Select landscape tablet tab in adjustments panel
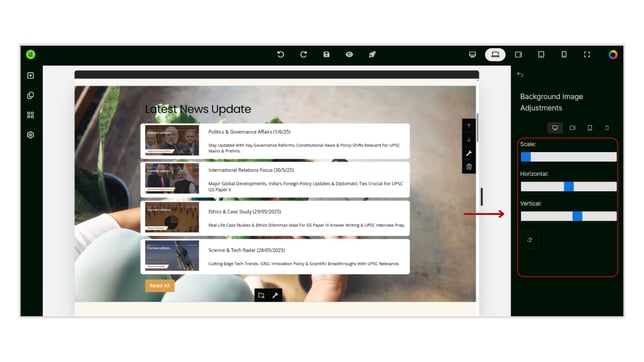 point(573,128)
